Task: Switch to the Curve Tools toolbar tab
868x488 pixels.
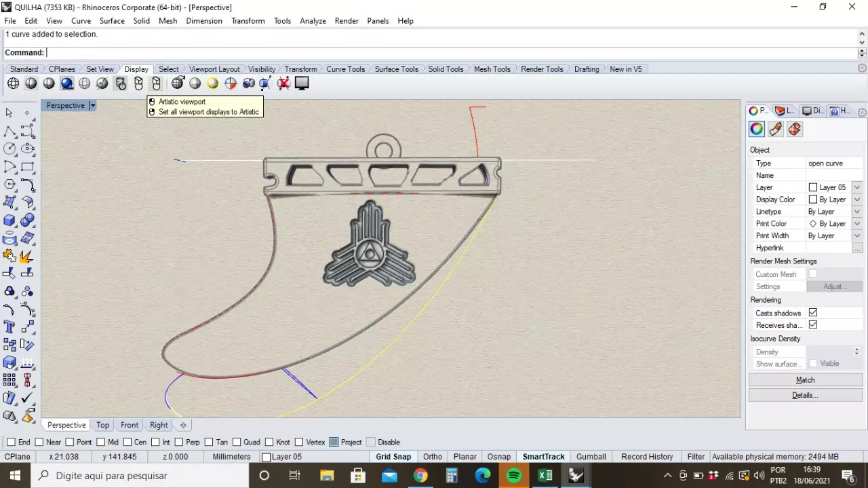Action: tap(345, 69)
